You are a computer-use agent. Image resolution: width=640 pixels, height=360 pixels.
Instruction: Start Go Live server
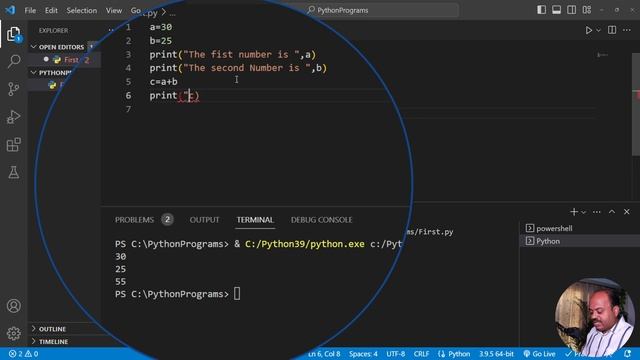coord(539,354)
